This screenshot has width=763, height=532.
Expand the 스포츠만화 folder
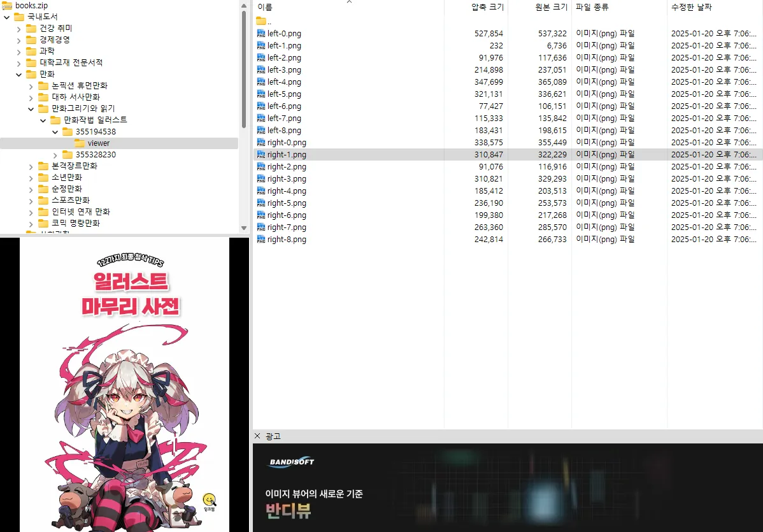[31, 201]
